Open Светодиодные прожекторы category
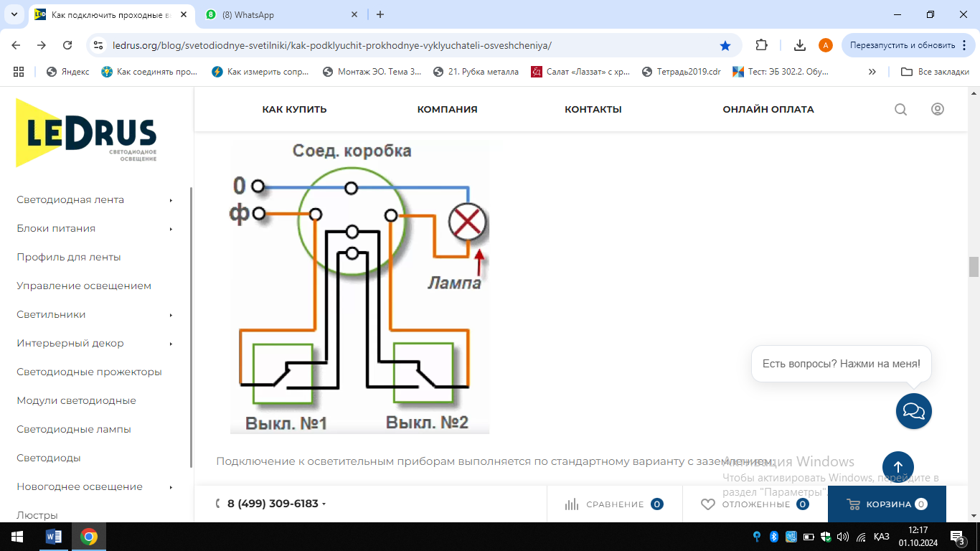This screenshot has width=980, height=551. click(x=89, y=372)
